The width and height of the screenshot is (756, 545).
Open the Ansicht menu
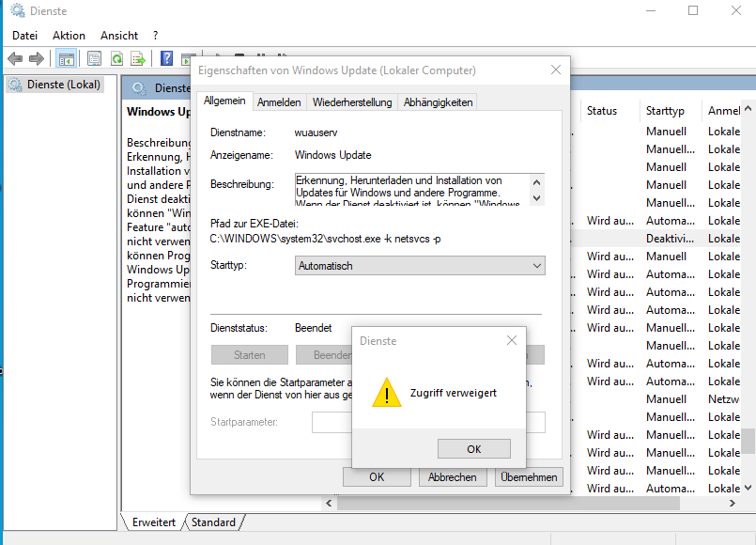119,35
